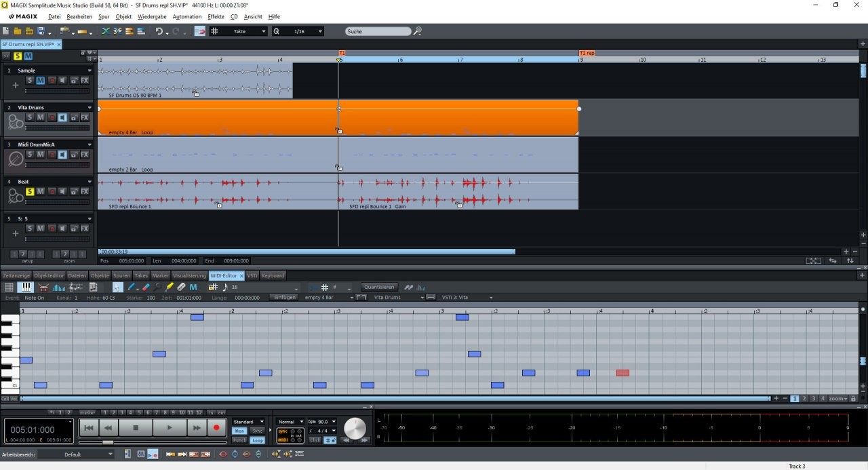The height and width of the screenshot is (470, 868).
Task: Open the velocity bars view icon
Action: (x=59, y=288)
